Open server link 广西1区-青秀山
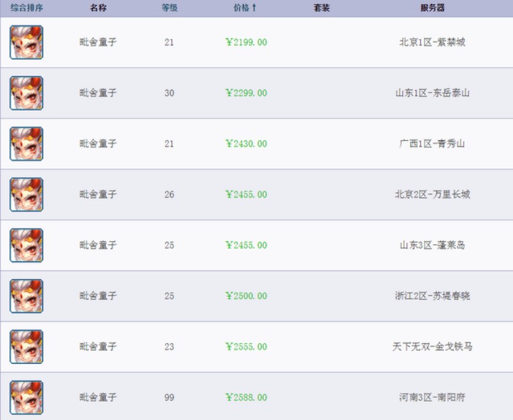 pos(432,144)
